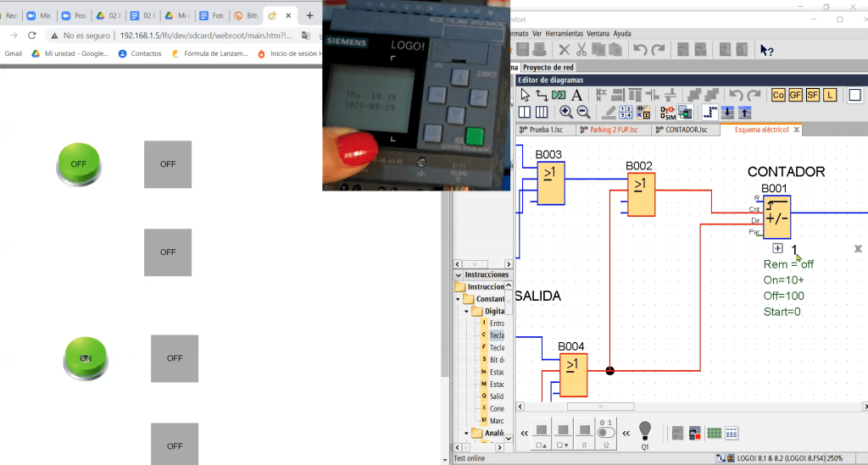
Task: Click the simulation (SIM) toolbar icon
Action: tap(668, 112)
